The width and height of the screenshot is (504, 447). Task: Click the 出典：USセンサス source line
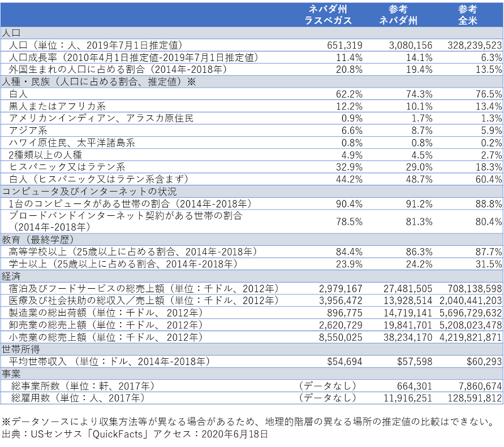coord(135,434)
